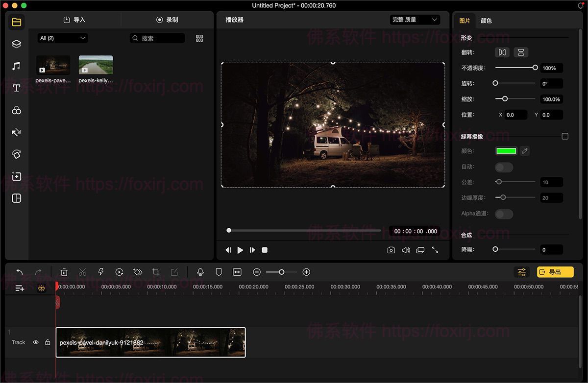
Task: Click the yellow 导出 export button
Action: 555,272
